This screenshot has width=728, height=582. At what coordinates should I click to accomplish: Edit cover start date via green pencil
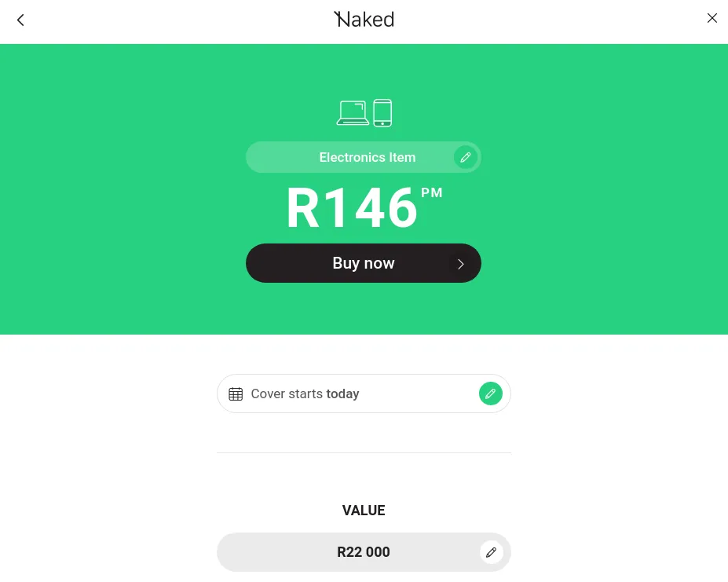tap(490, 394)
